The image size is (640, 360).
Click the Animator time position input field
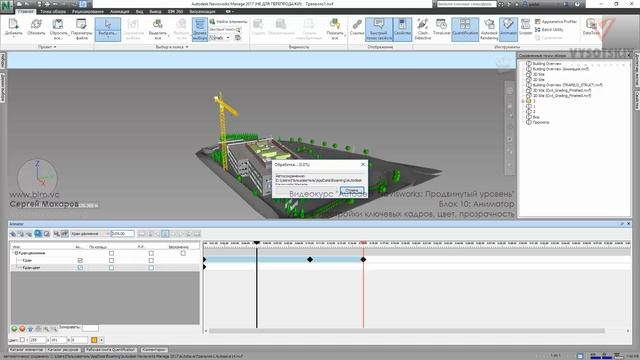[x=123, y=234]
